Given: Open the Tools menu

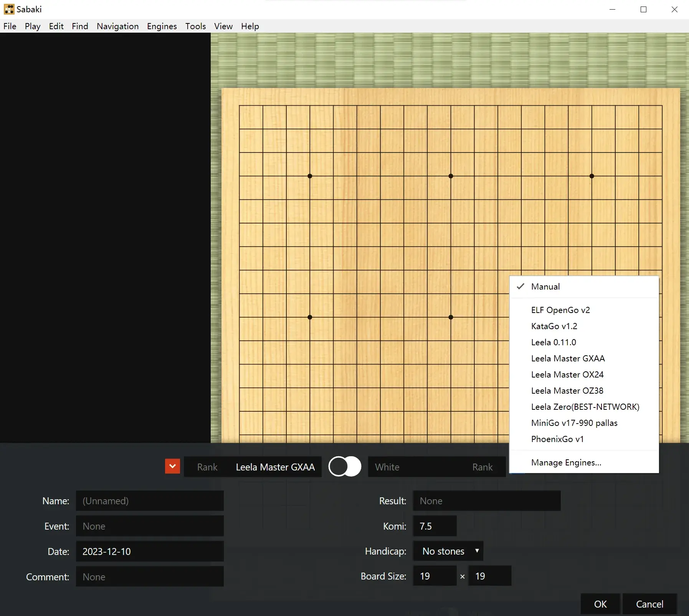Looking at the screenshot, I should 195,26.
